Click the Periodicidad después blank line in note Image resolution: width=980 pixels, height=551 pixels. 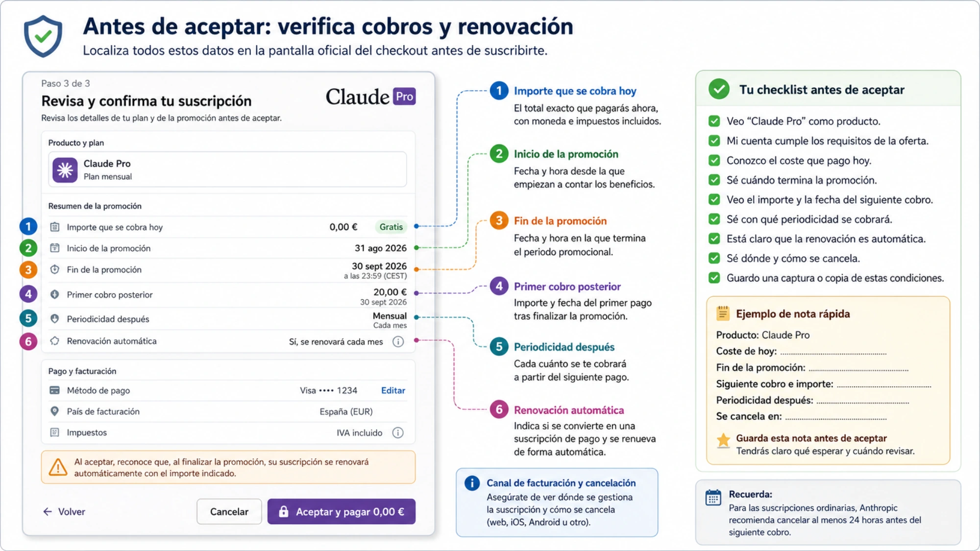click(863, 402)
